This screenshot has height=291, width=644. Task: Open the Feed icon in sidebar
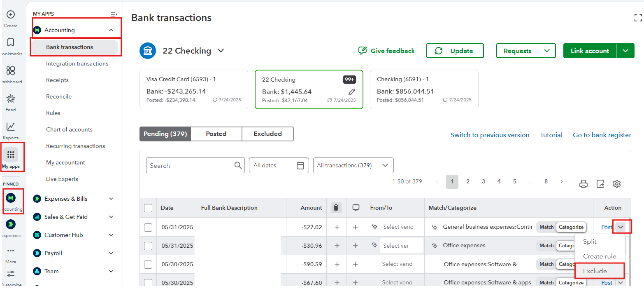tap(11, 99)
